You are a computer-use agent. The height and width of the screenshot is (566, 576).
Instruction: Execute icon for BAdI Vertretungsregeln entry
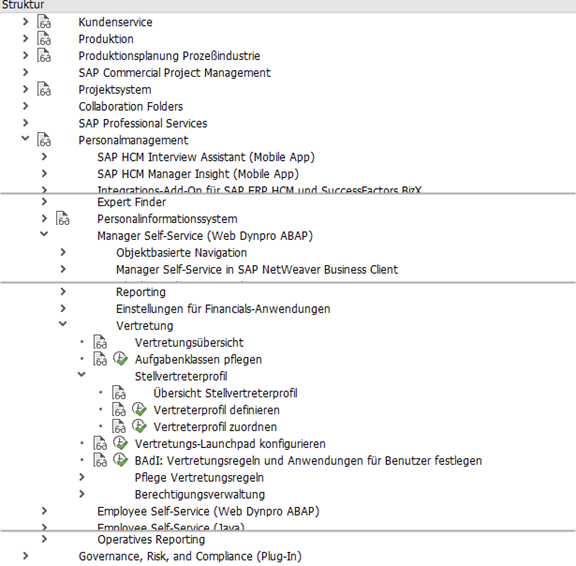[x=120, y=460]
